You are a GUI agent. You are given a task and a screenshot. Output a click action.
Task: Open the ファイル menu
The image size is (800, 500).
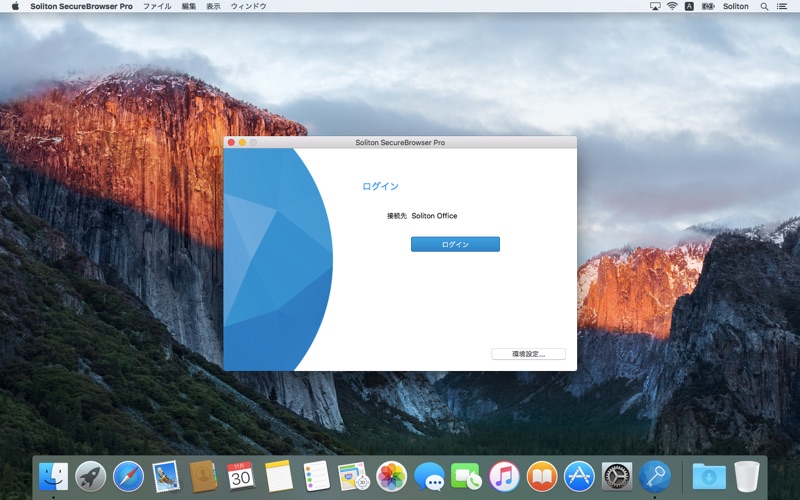[157, 6]
